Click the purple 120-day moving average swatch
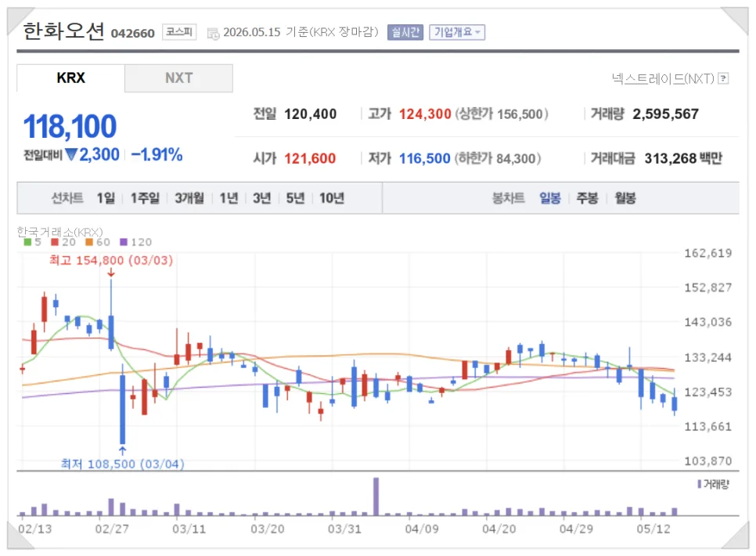Screen dimensions: 756x556 [x=124, y=242]
